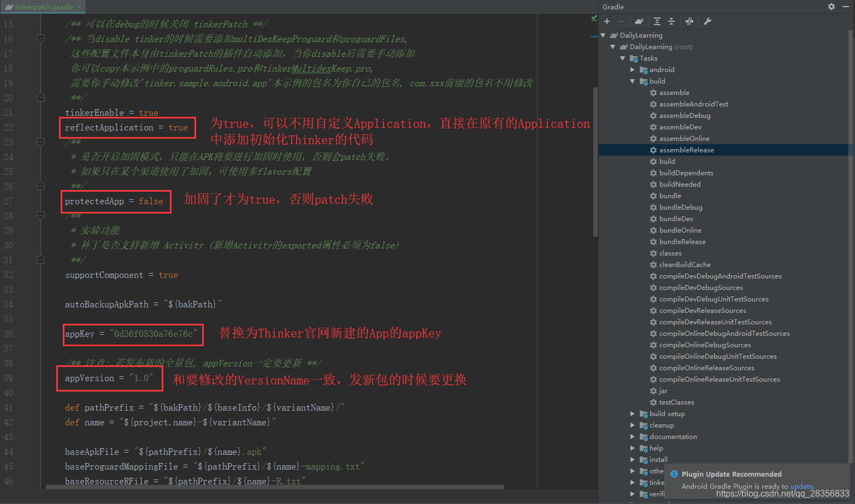Expand the build setup group

pyautogui.click(x=633, y=413)
